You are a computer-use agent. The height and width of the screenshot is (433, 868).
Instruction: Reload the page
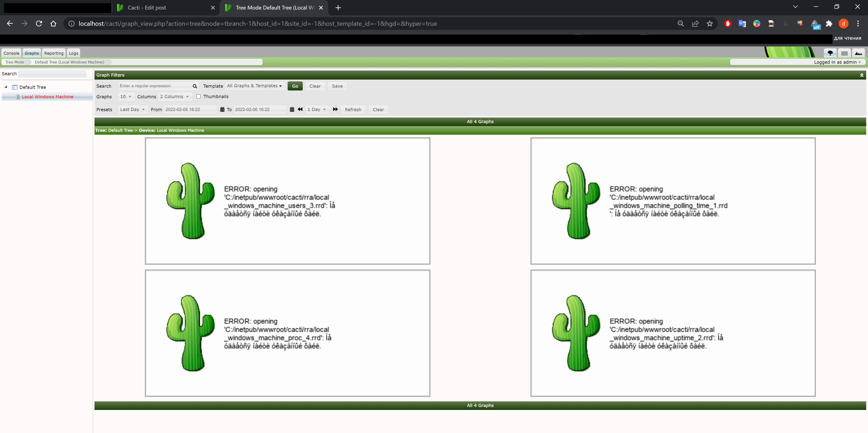39,24
